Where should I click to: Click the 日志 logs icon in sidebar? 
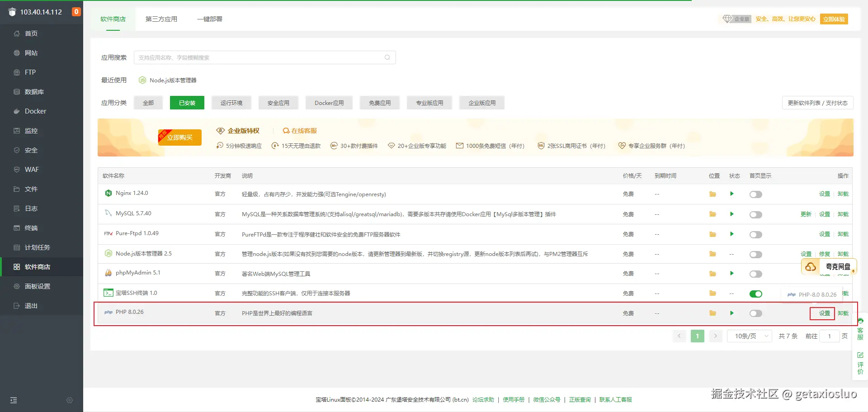pyautogui.click(x=17, y=208)
